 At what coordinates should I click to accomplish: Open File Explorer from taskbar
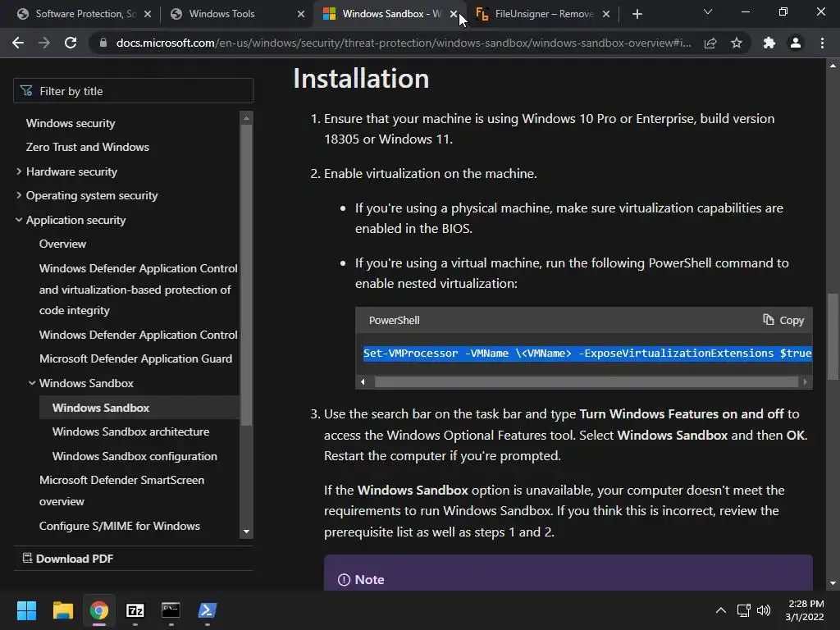point(62,610)
